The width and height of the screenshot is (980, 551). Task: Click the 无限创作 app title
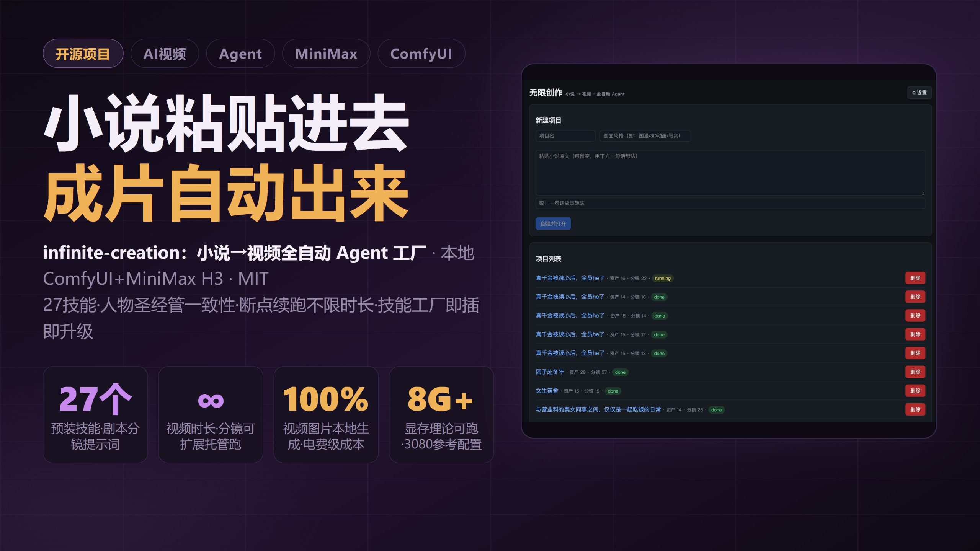click(x=546, y=93)
